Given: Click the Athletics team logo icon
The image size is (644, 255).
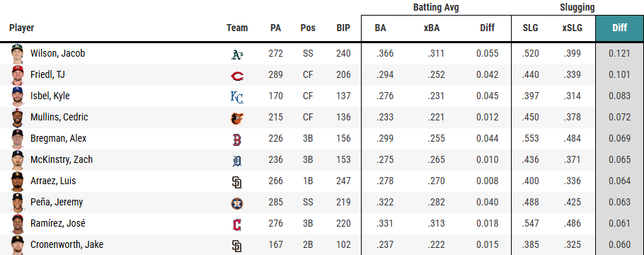Looking at the screenshot, I should [x=237, y=55].
